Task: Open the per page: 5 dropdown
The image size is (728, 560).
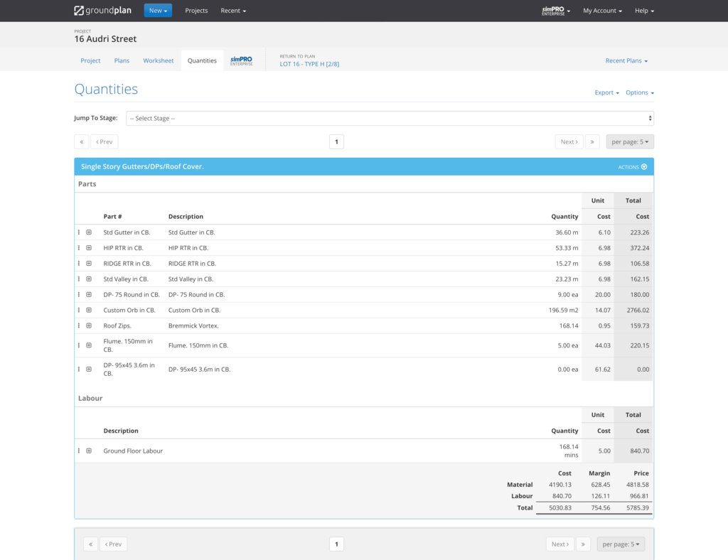Action: 629,141
